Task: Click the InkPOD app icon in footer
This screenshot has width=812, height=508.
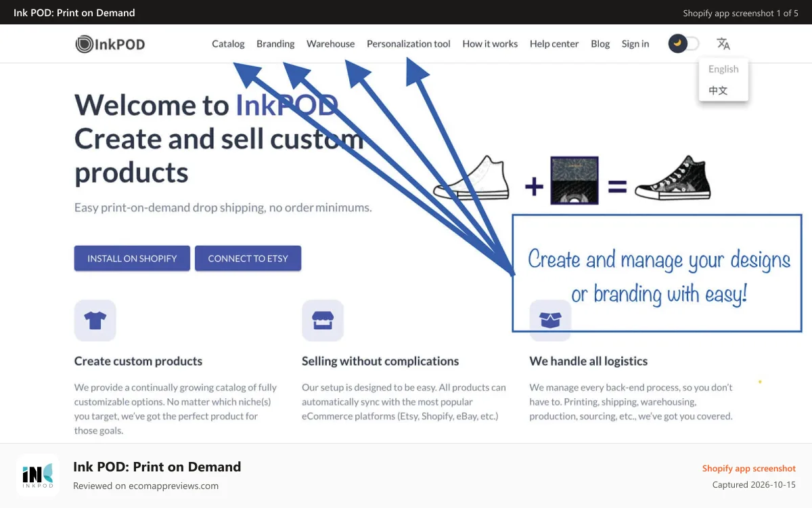Action: coord(38,475)
